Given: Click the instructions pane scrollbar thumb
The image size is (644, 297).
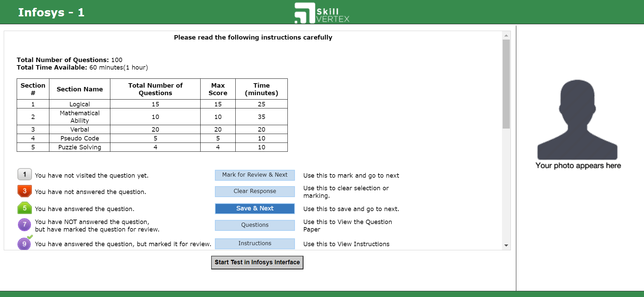Looking at the screenshot, I should click(x=506, y=84).
